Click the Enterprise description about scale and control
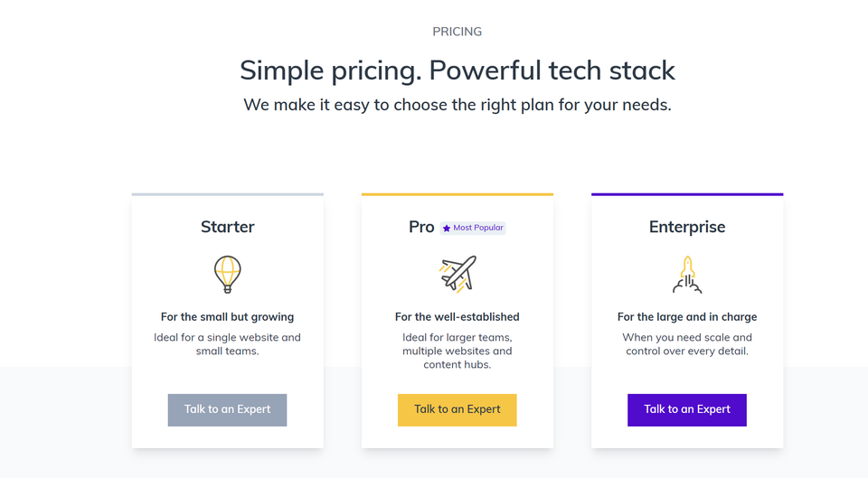The width and height of the screenshot is (868, 478). click(687, 344)
